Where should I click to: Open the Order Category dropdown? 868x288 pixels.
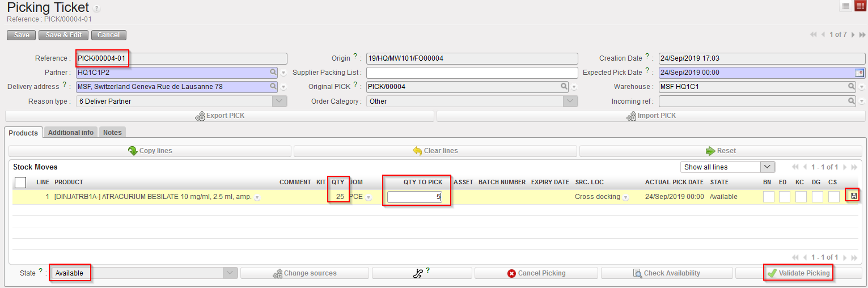coord(570,101)
